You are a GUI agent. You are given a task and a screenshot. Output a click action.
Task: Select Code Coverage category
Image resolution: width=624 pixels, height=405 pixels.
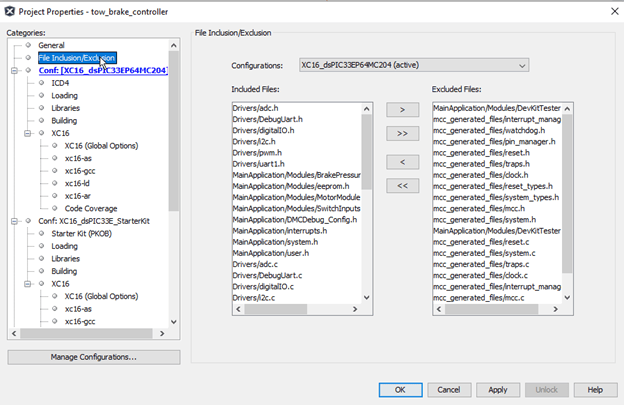click(91, 208)
